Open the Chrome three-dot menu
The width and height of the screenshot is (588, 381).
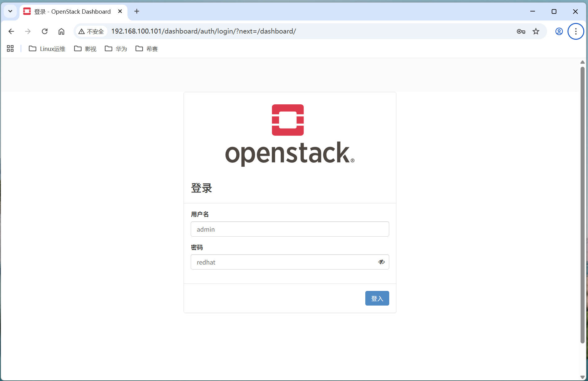coord(576,31)
